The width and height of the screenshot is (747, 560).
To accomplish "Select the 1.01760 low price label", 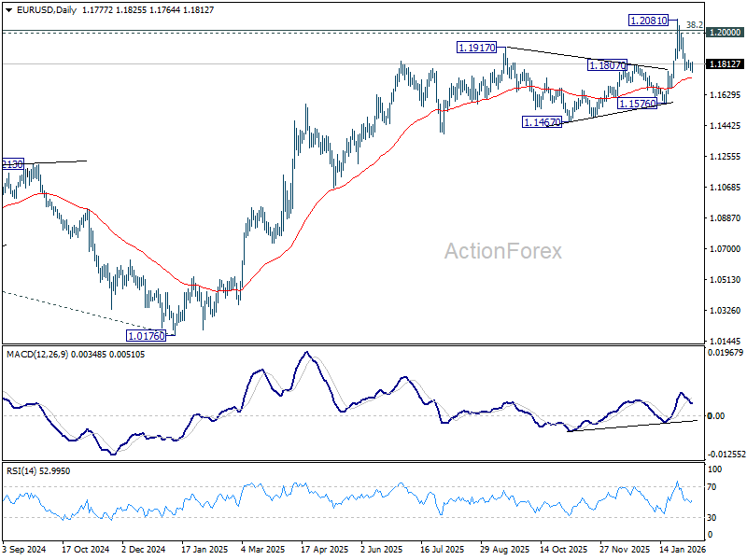I will 147,336.
